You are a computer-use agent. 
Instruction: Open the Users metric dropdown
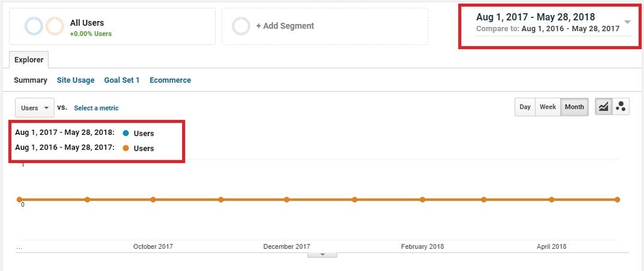coord(35,108)
